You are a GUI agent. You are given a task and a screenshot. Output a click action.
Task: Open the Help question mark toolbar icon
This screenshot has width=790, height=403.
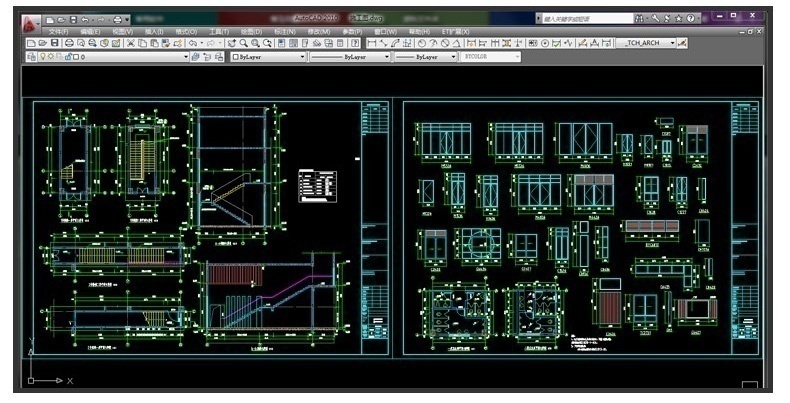(x=355, y=44)
